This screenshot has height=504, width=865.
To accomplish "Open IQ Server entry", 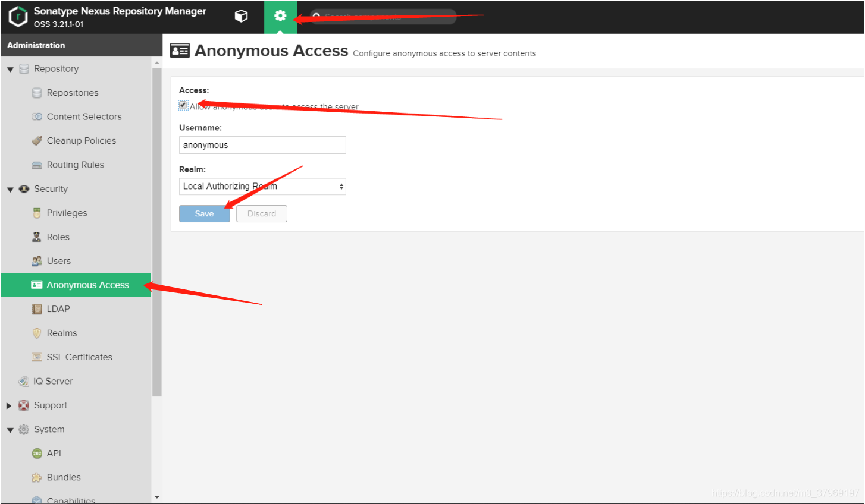I will click(53, 381).
